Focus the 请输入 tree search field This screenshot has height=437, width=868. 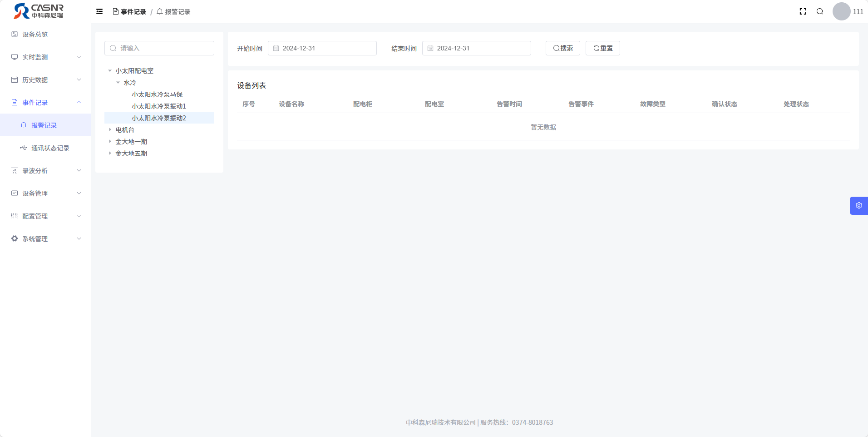click(x=159, y=48)
